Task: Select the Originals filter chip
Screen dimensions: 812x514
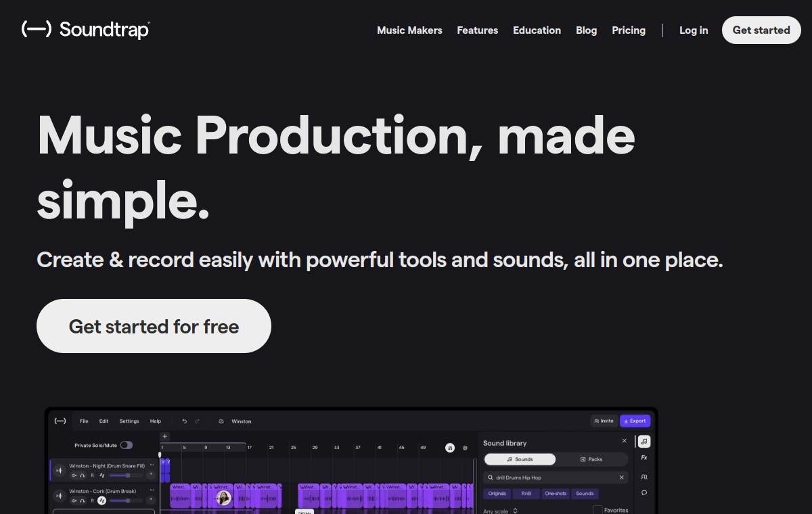Action: coord(497,494)
